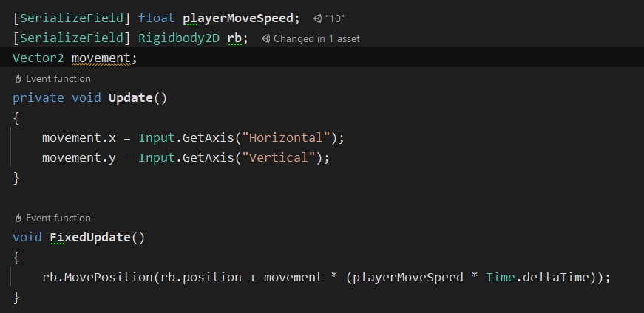This screenshot has width=644, height=313.
Task: Click the "Horizontal" string literal
Action: (x=286, y=138)
